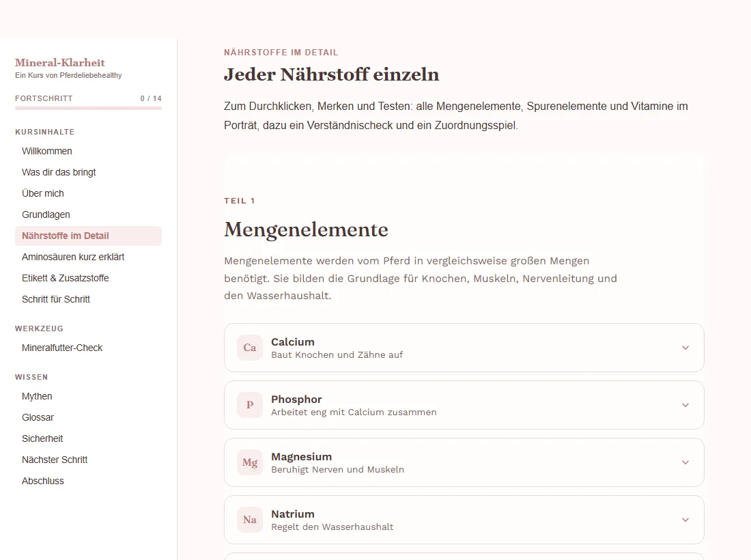Go to Was dir das bringt
Viewport: 751px width, 560px height.
[x=88, y=172]
